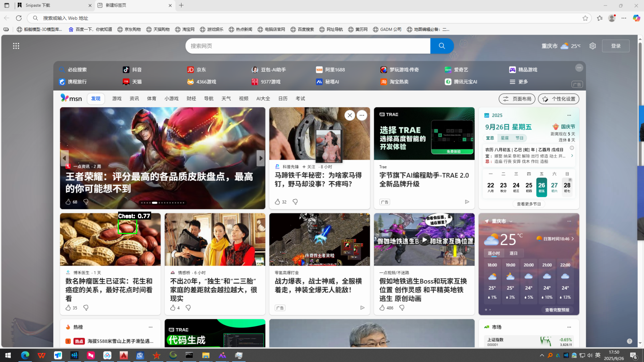Dislike the peanut cancer article
Viewport: 644px width, 362px height.
86,308
